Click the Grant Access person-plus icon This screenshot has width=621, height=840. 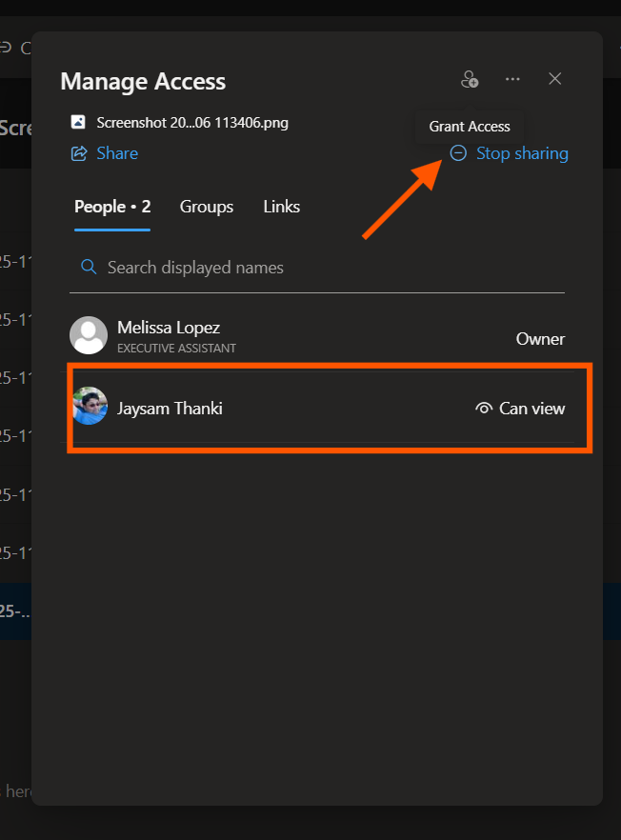[469, 80]
